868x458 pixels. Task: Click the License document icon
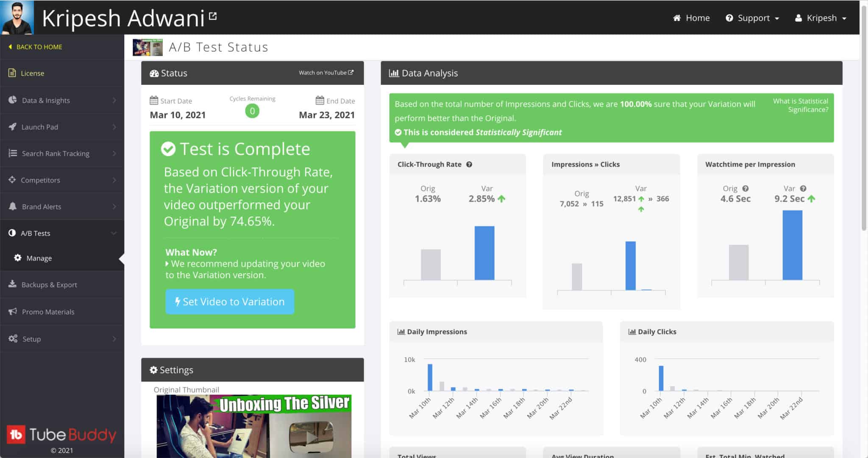pyautogui.click(x=12, y=73)
